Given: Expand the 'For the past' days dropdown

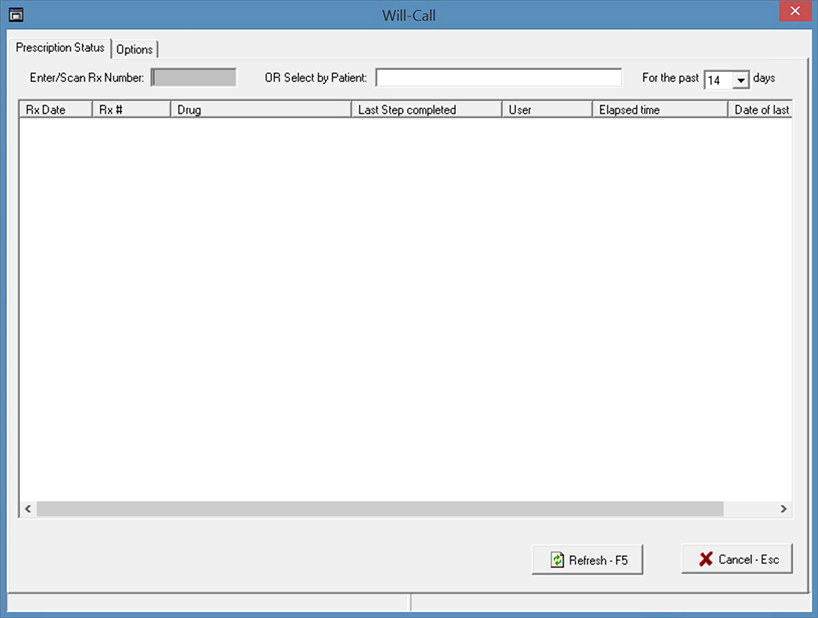Looking at the screenshot, I should 741,80.
